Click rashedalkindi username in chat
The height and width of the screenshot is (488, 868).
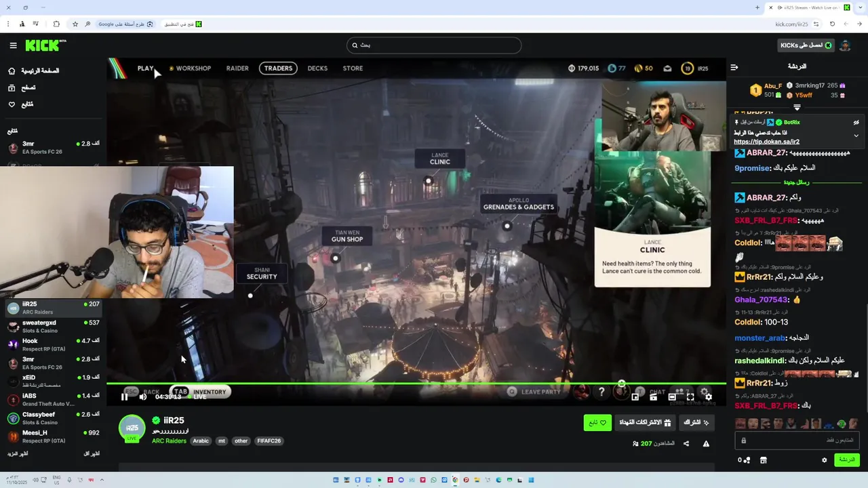coord(759,361)
